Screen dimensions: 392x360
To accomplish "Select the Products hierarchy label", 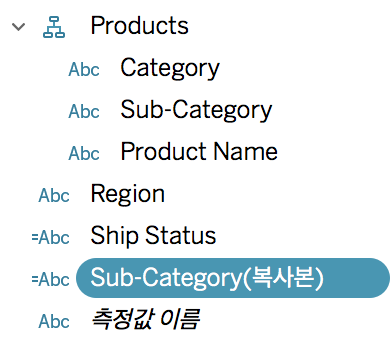I will tap(139, 26).
